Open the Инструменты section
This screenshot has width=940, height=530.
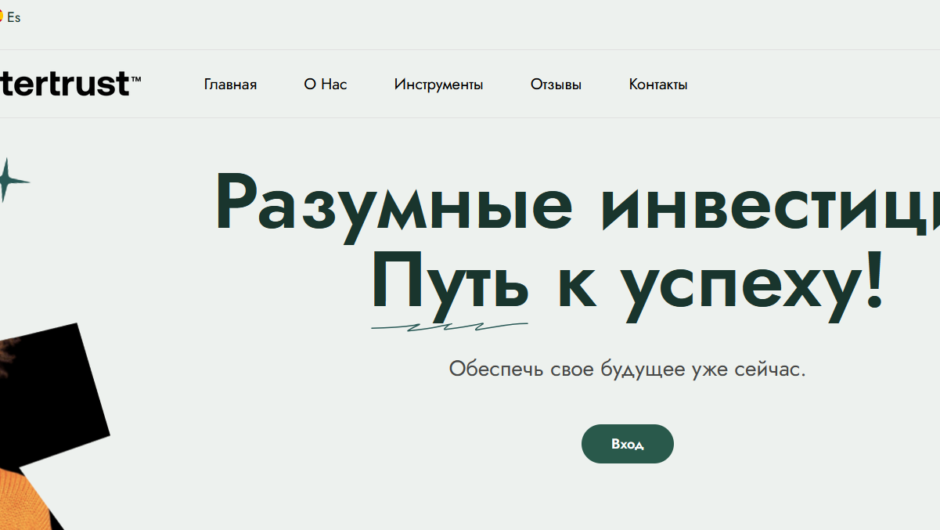click(438, 85)
